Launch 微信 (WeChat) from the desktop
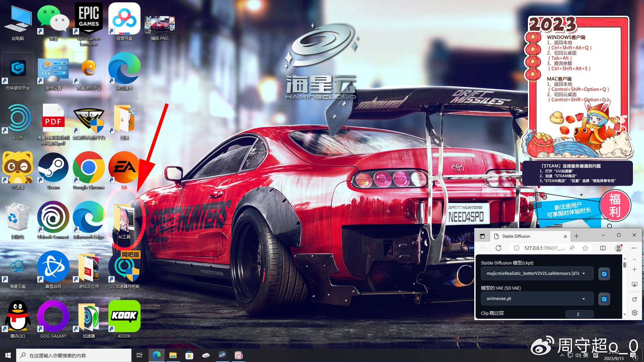Viewport: 644px width, 362px height. pos(53,22)
